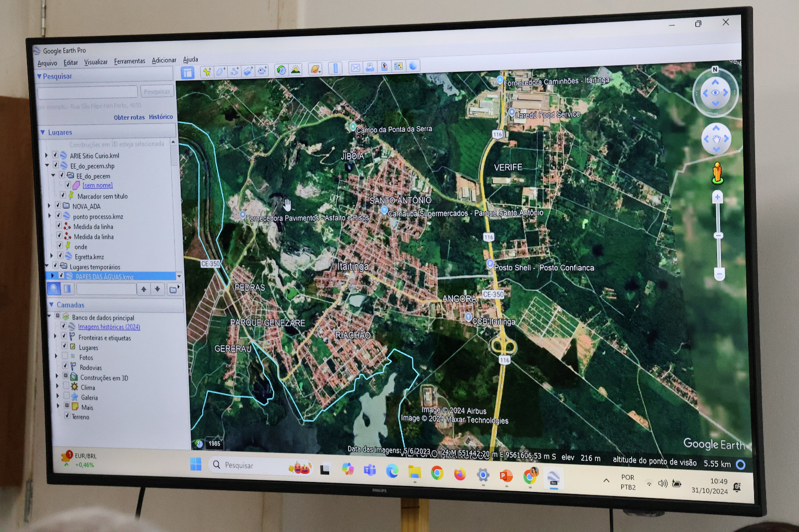Click the Email envelope toolbar icon

tap(355, 68)
